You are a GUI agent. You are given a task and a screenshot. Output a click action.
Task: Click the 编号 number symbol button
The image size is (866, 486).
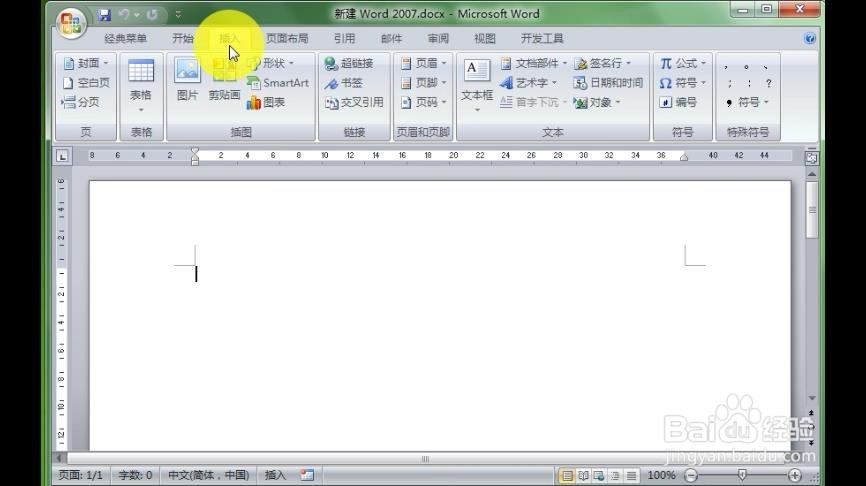(x=679, y=102)
